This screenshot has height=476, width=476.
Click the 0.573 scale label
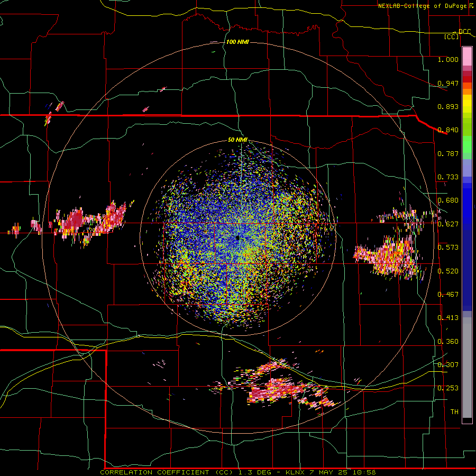click(448, 248)
